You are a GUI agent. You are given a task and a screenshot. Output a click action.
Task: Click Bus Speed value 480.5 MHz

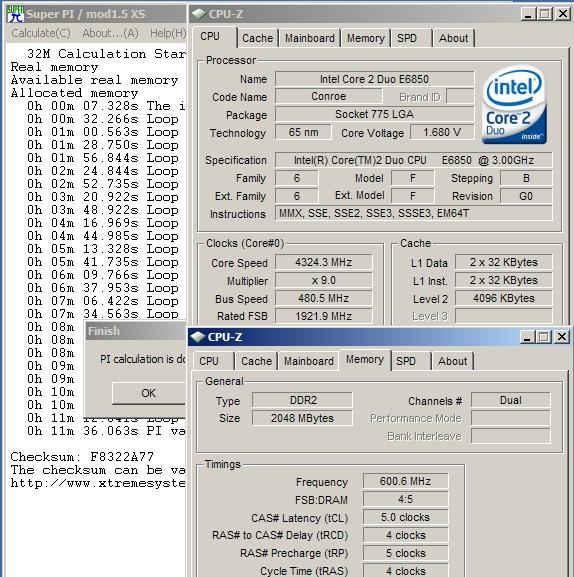coord(323,298)
